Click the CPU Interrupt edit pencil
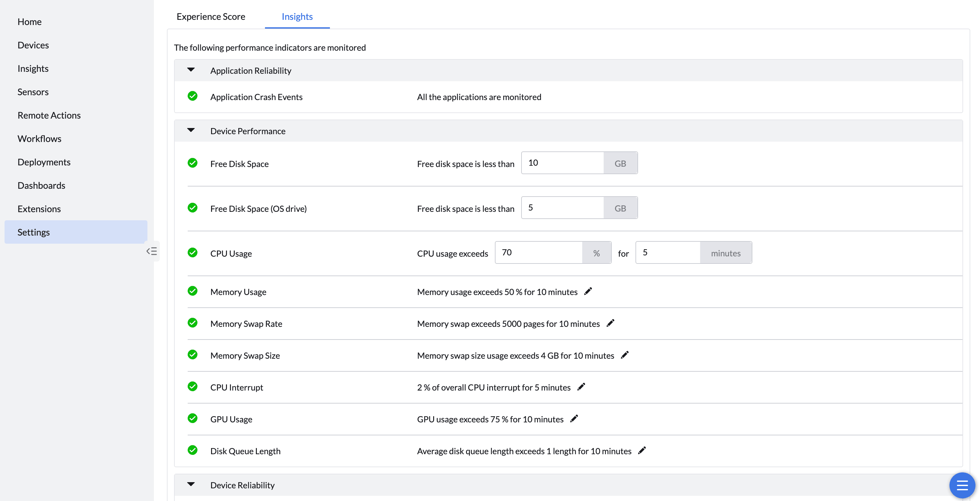 [x=581, y=387]
